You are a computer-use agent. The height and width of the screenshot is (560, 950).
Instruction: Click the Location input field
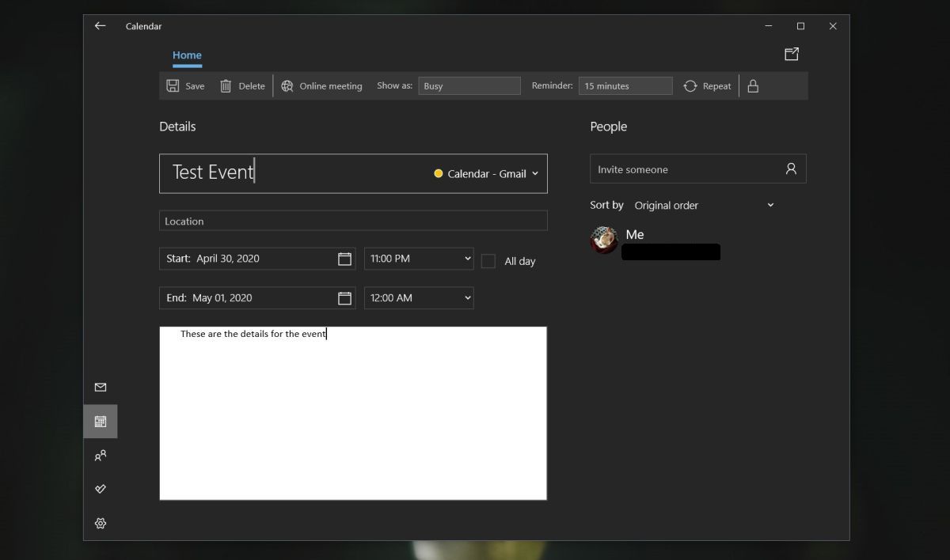(353, 221)
